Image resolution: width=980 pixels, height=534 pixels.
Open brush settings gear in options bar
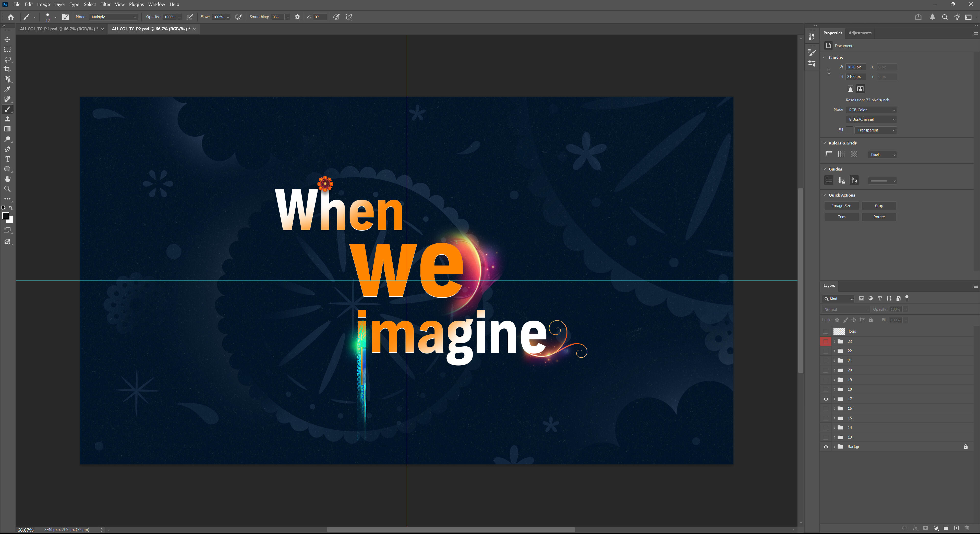click(x=297, y=17)
